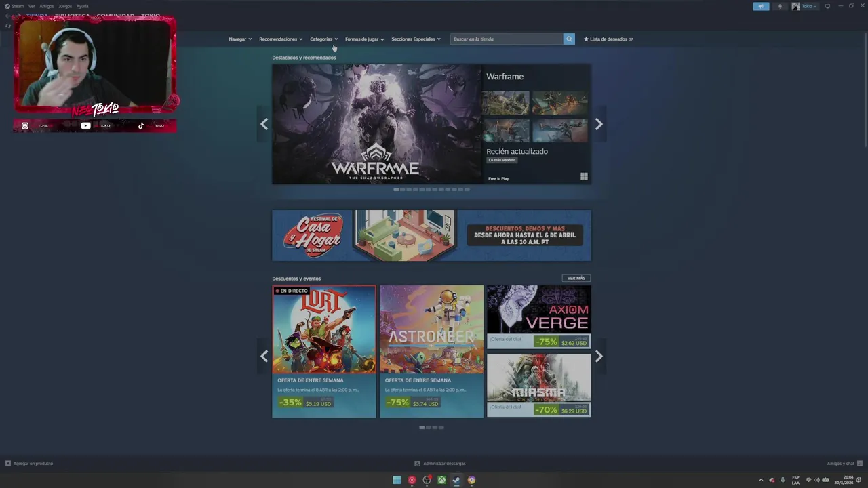
Task: Open the Miasma daily deal card
Action: coord(538,385)
